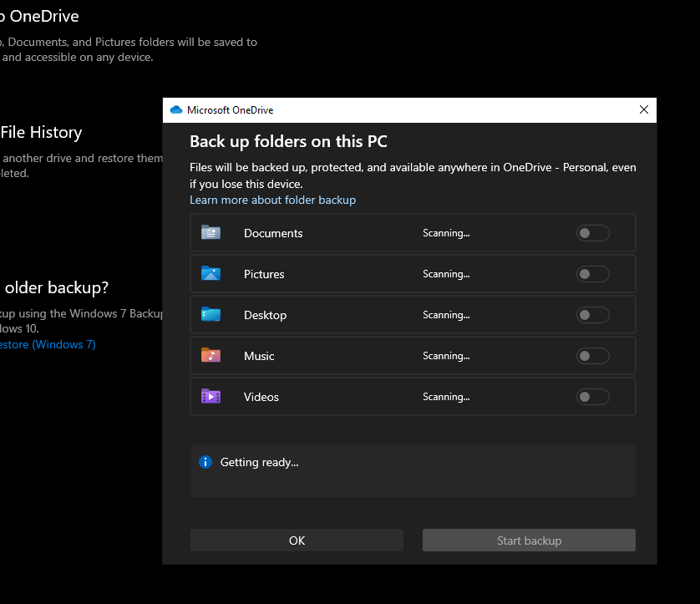Click the Pictures folder icon
Screen dimensions: 700x604
click(x=211, y=274)
